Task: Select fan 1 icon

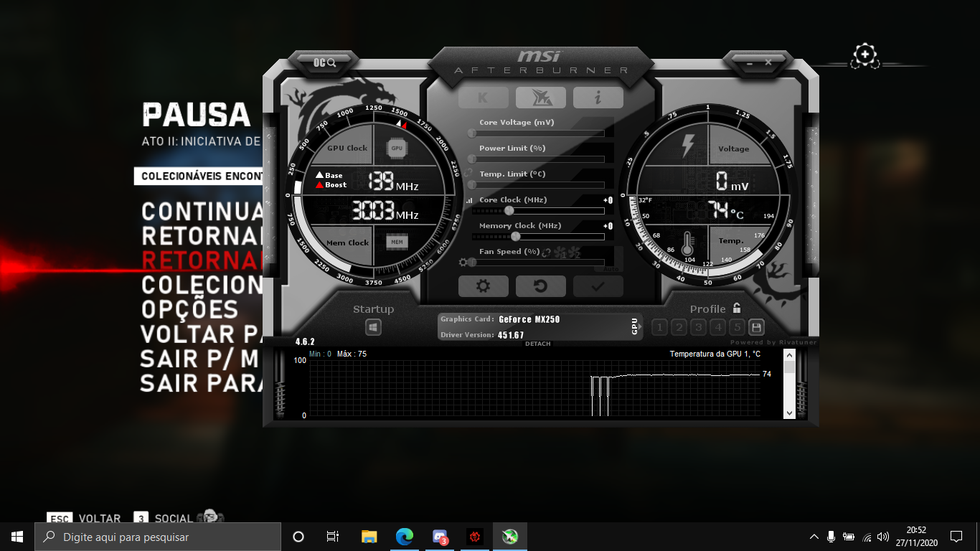Action: tap(560, 253)
